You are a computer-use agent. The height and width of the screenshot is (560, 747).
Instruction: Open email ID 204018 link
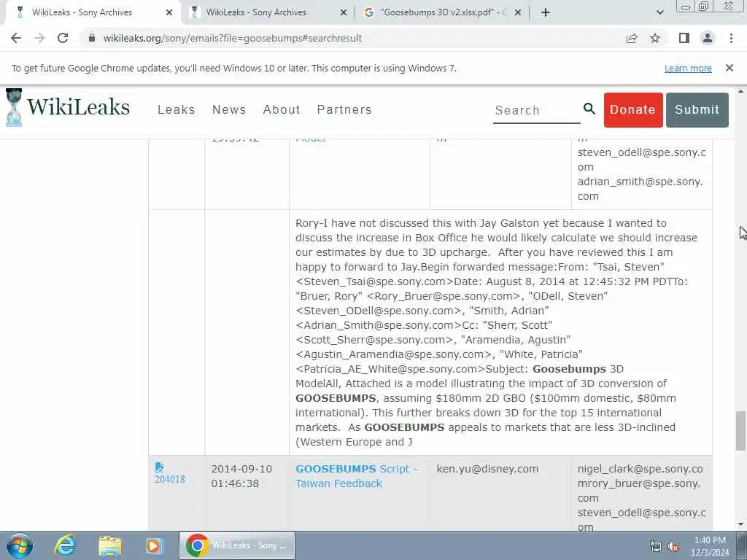tap(169, 479)
